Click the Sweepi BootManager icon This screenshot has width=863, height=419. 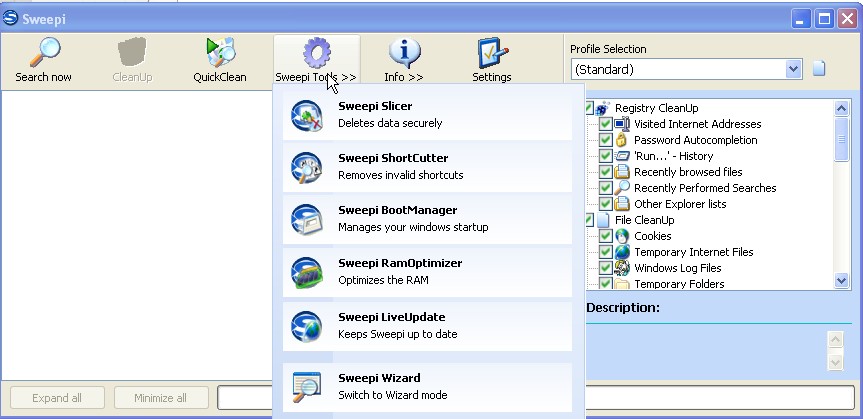click(307, 220)
